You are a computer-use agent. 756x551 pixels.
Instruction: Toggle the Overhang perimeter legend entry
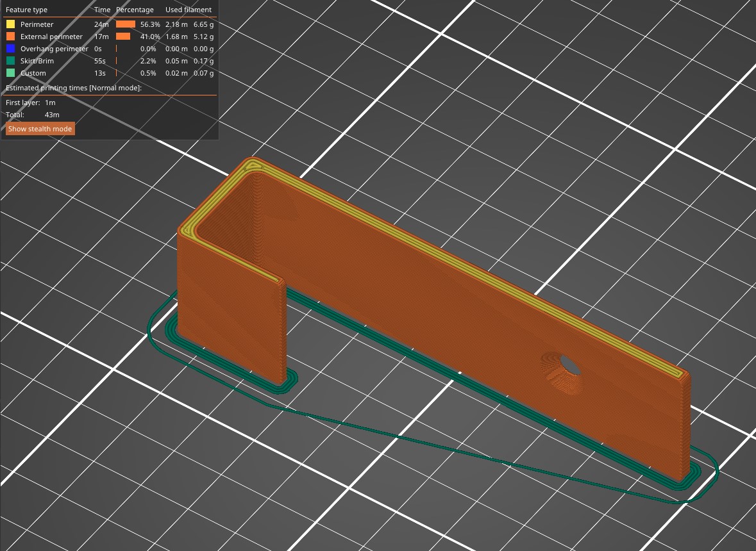pyautogui.click(x=55, y=49)
